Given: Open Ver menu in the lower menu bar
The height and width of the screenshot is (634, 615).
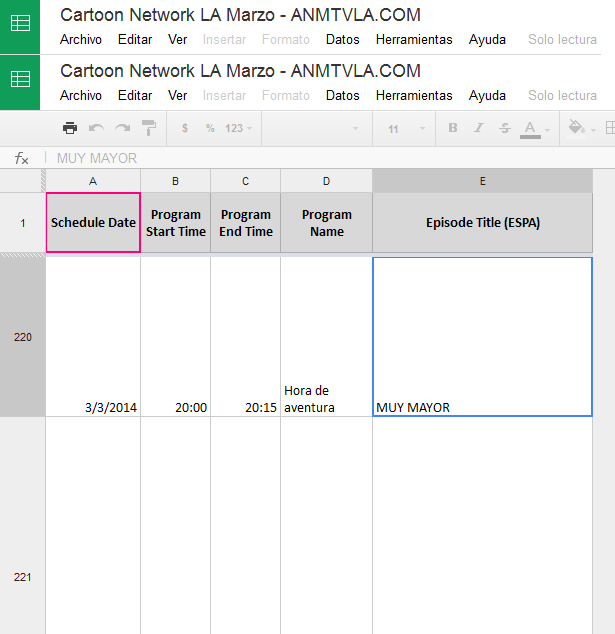Looking at the screenshot, I should 178,95.
